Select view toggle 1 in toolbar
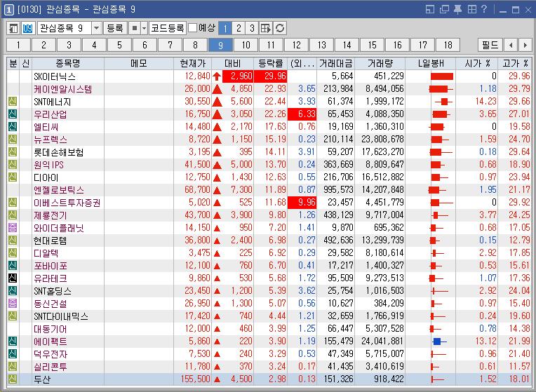Image resolution: width=536 pixels, height=392 pixels. 225,28
